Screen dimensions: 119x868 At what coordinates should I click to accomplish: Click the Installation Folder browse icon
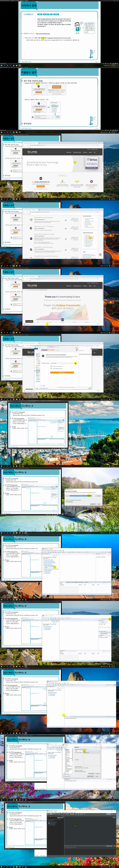coord(75,363)
